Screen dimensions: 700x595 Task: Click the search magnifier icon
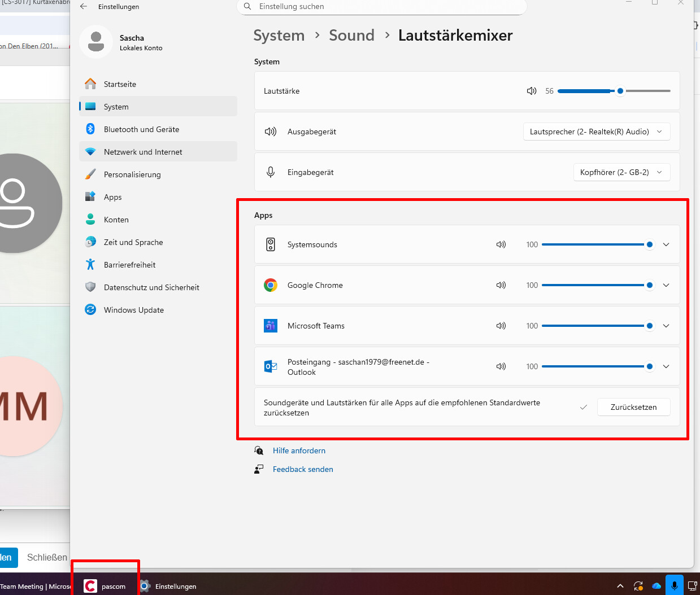tap(247, 7)
